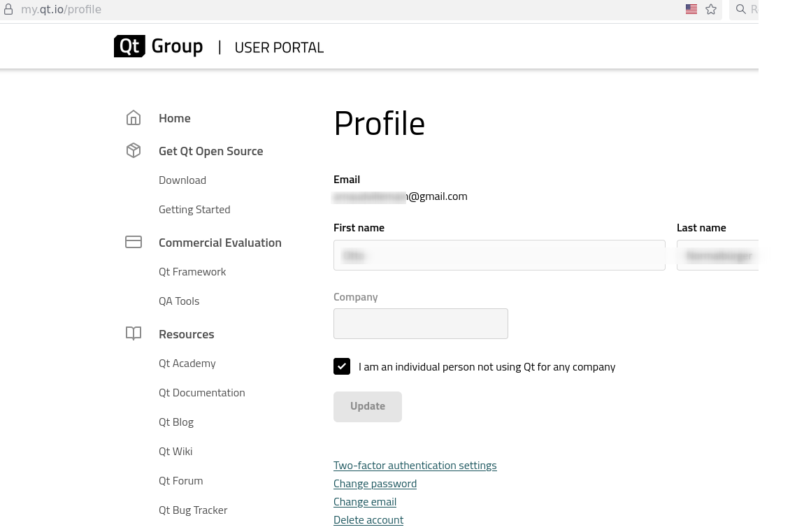This screenshot has width=790, height=532.
Task: Open Two-factor authentication settings link
Action: click(415, 466)
